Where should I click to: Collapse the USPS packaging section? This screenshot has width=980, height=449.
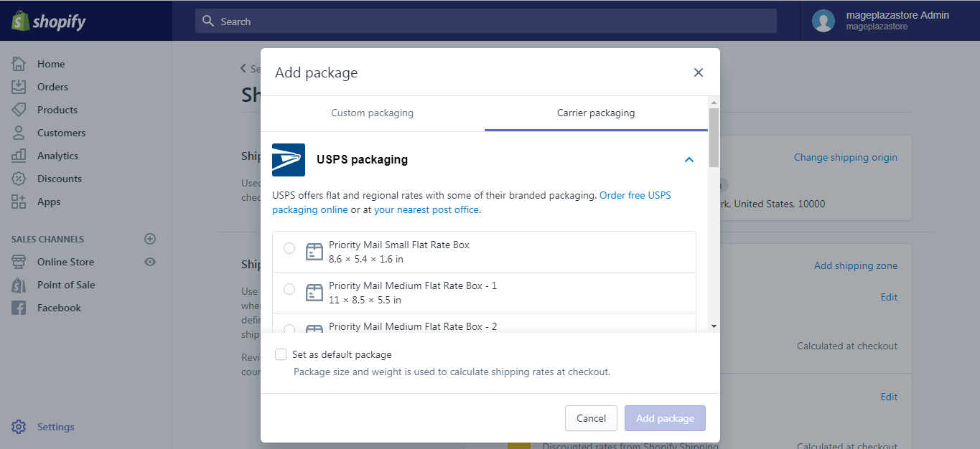pyautogui.click(x=689, y=159)
